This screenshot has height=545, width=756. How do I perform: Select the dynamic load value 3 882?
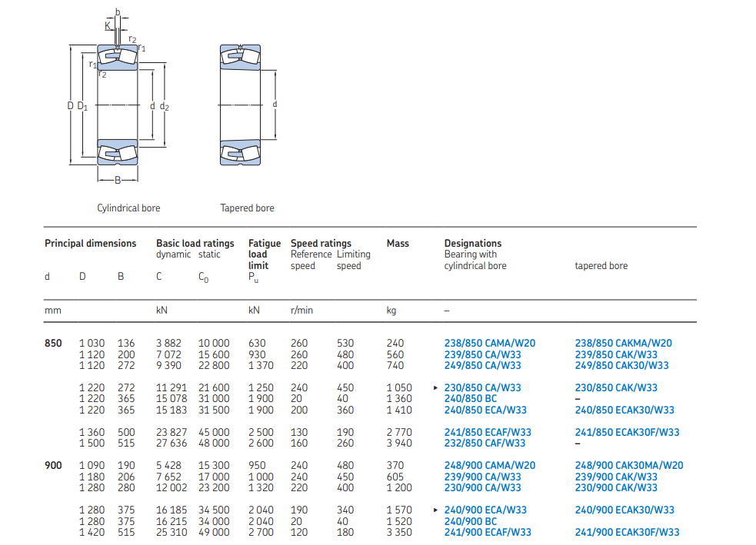(x=168, y=343)
